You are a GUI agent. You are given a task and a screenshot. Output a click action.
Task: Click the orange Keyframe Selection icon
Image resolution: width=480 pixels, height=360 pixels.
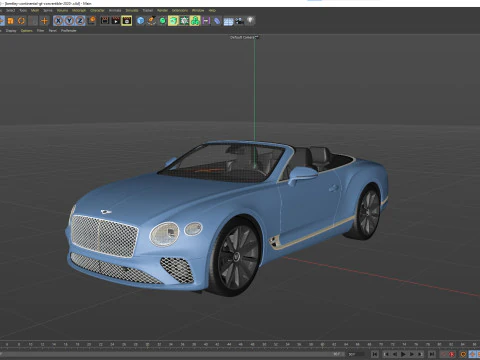463,354
